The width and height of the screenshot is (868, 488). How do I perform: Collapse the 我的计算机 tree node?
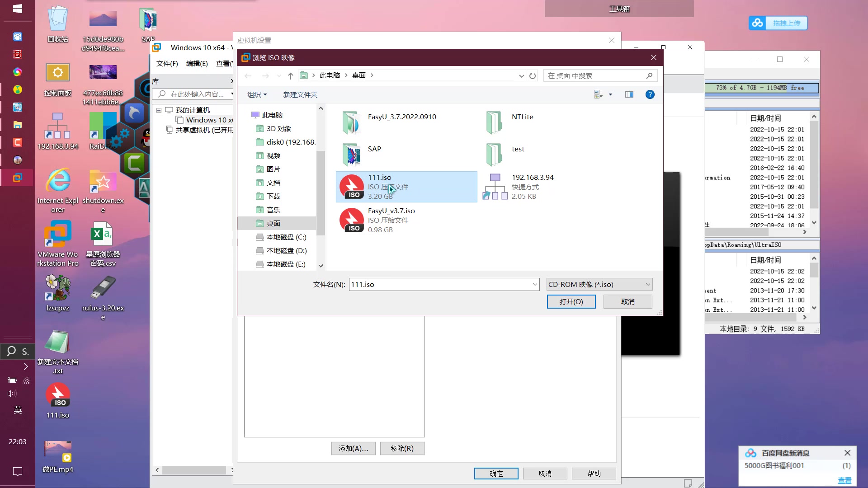159,110
